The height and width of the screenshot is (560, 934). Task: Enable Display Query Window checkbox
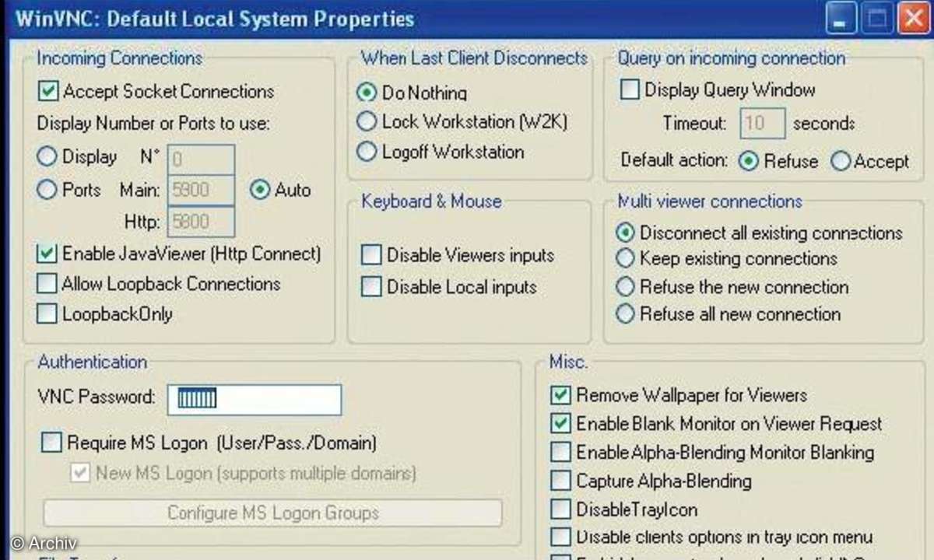[x=629, y=89]
